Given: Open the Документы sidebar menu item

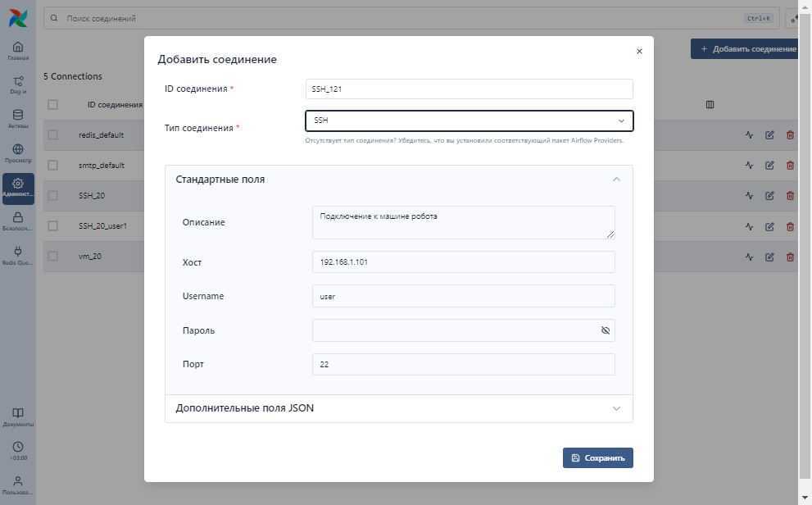Looking at the screenshot, I should tap(18, 417).
